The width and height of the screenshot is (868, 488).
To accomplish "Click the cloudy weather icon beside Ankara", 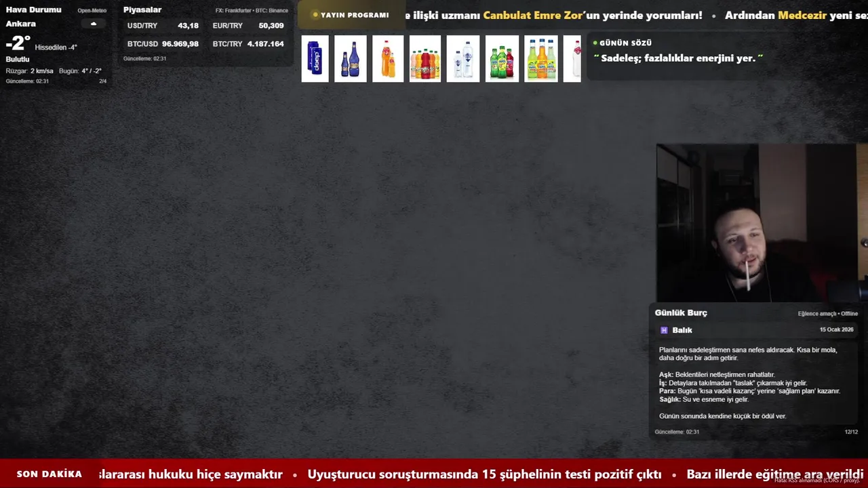I will tap(94, 24).
